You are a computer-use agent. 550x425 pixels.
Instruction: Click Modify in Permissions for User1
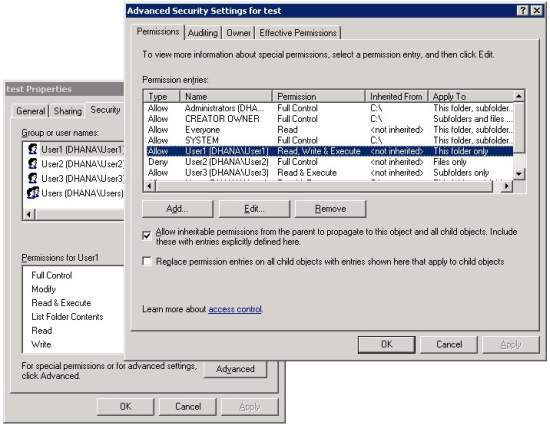coord(43,289)
